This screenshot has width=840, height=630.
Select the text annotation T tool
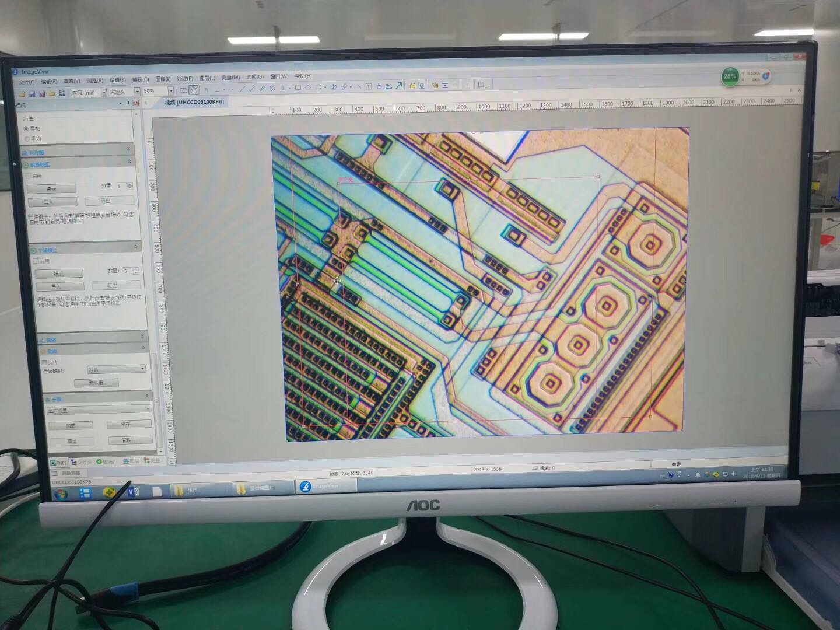tap(369, 86)
